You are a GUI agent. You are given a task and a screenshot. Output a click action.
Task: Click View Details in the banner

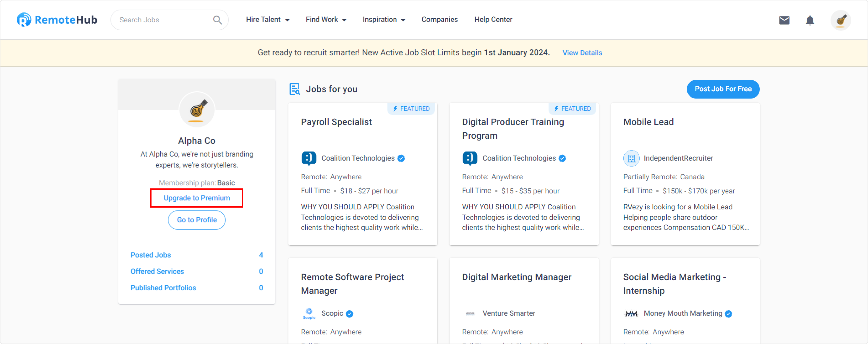(582, 52)
